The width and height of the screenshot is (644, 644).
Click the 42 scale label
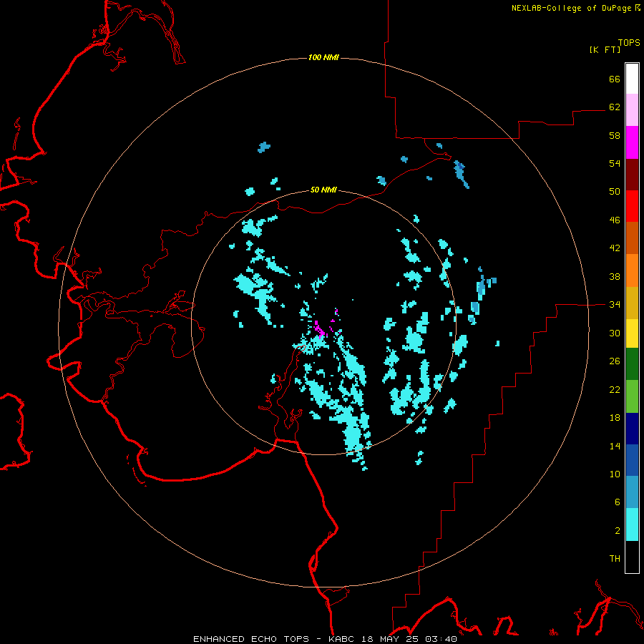pyautogui.click(x=615, y=248)
